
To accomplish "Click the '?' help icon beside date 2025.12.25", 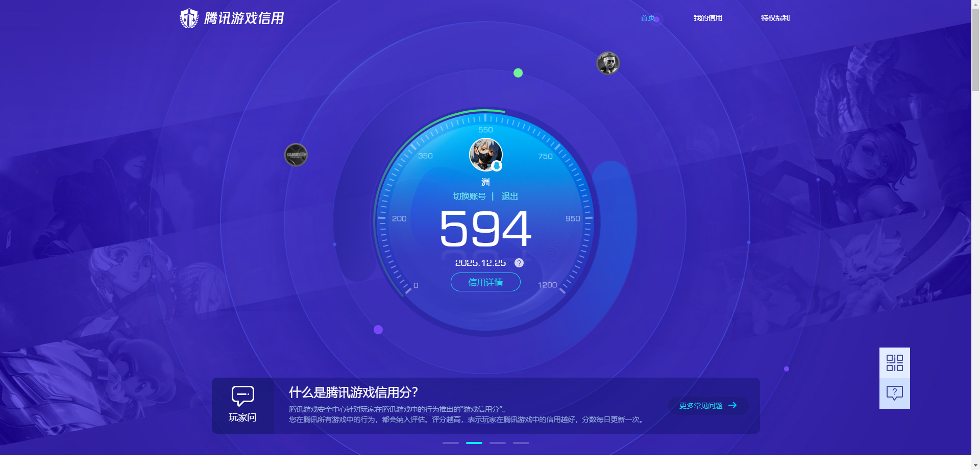I will [x=519, y=263].
